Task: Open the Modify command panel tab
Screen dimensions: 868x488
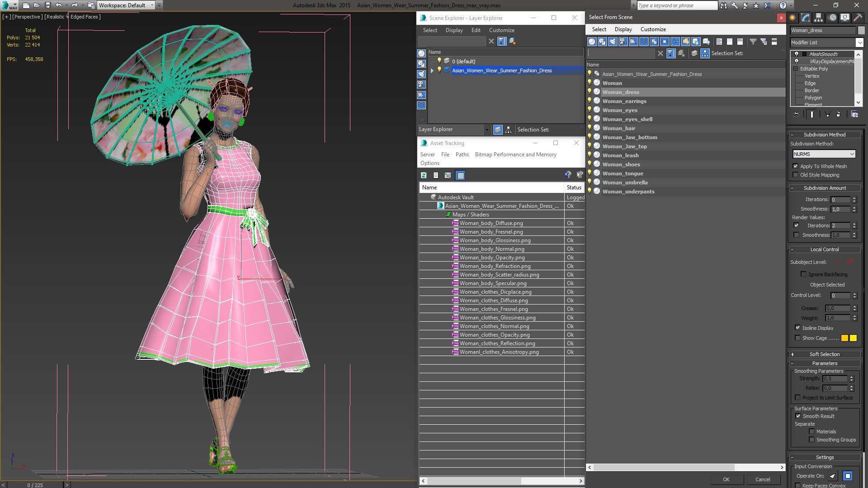Action: click(x=805, y=18)
